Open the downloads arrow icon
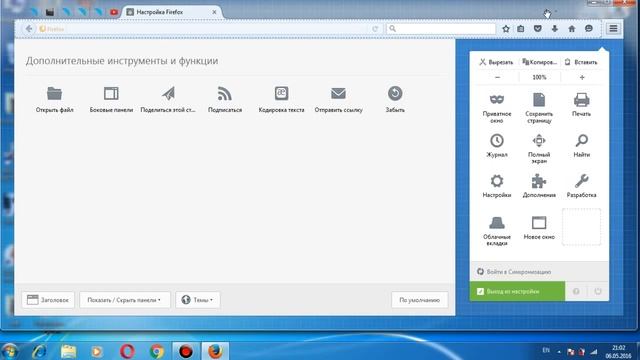The width and height of the screenshot is (640, 360). tap(555, 29)
